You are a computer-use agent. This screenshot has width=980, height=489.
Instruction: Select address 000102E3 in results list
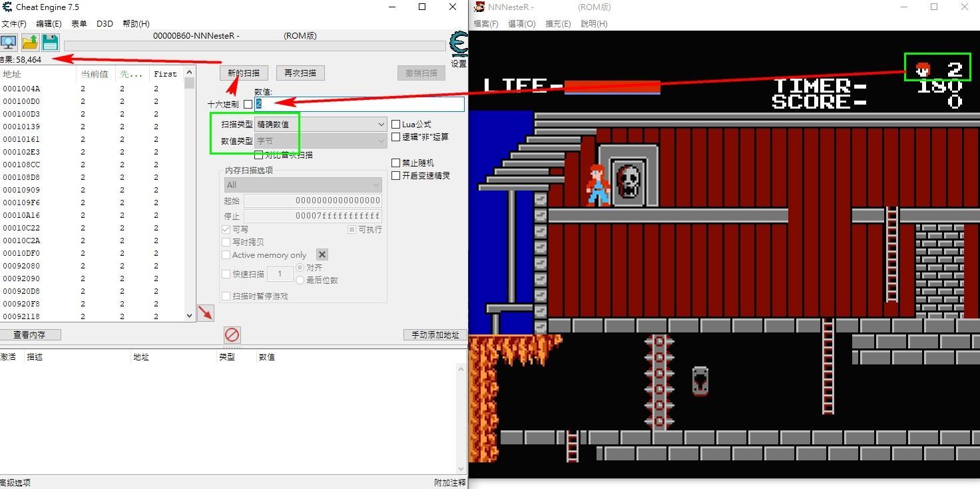(92, 152)
